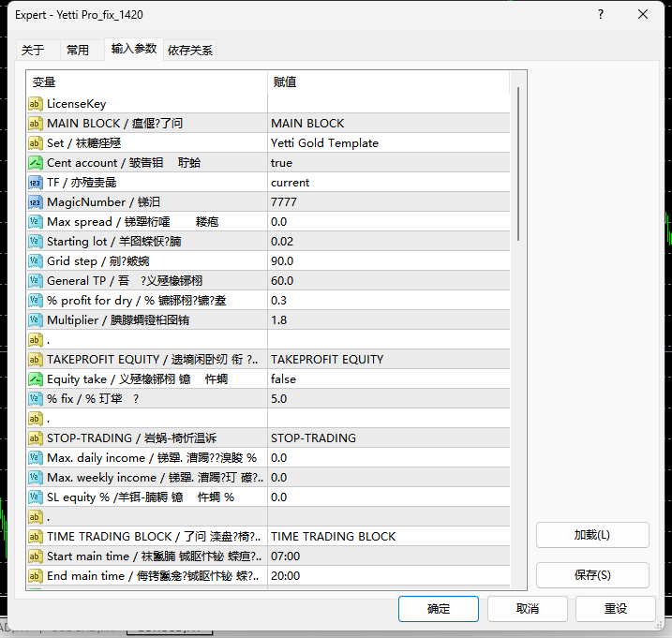
Task: Click the TIME TRADING BLOCK value cell
Action: pos(389,537)
